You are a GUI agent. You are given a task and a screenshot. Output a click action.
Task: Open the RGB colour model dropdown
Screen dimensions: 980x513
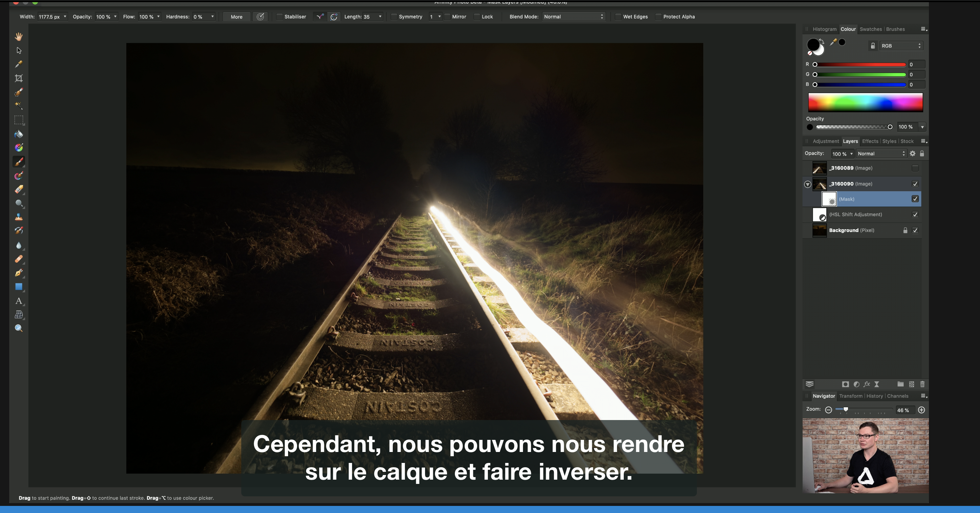(901, 46)
